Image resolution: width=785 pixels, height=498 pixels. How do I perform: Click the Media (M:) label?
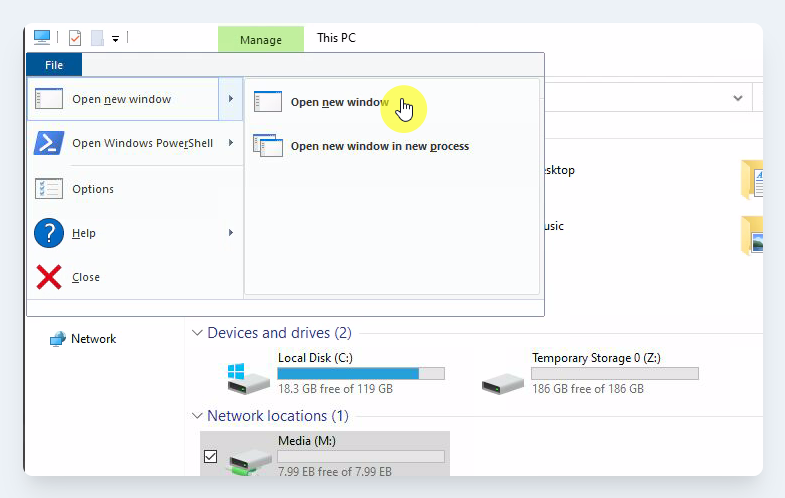pos(307,441)
